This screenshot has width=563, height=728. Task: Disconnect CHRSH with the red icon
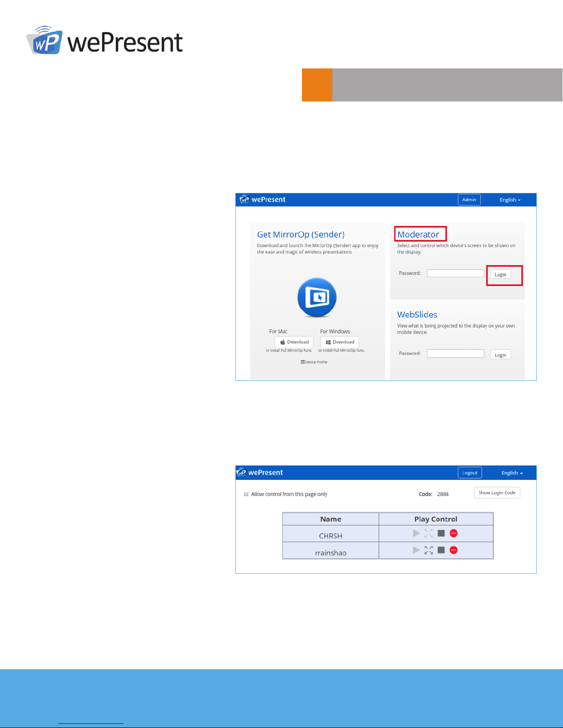tap(454, 533)
